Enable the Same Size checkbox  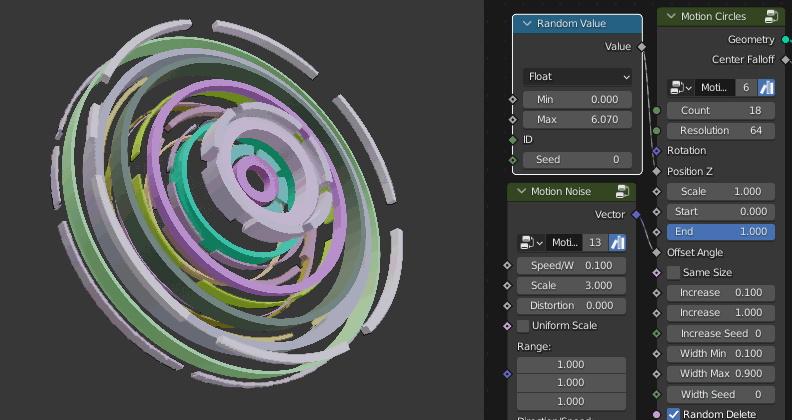click(673, 273)
